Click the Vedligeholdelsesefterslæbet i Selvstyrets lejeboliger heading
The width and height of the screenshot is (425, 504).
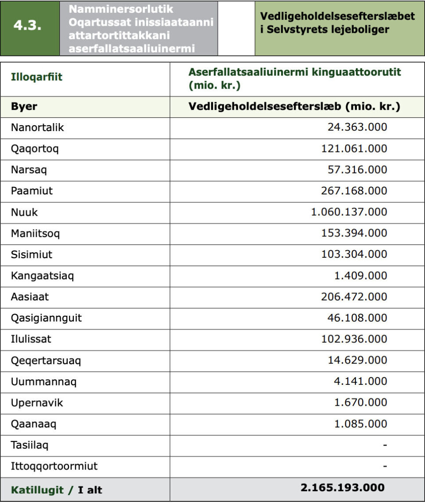(337, 23)
